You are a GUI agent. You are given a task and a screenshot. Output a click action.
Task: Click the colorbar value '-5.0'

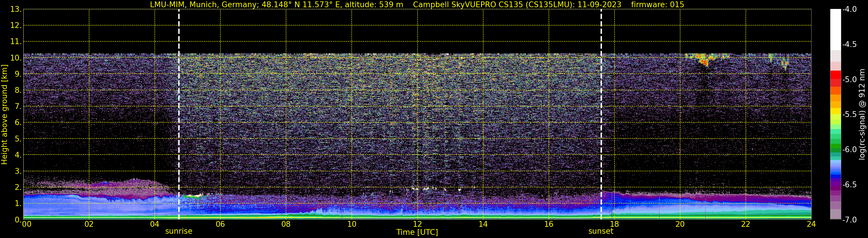coord(850,80)
